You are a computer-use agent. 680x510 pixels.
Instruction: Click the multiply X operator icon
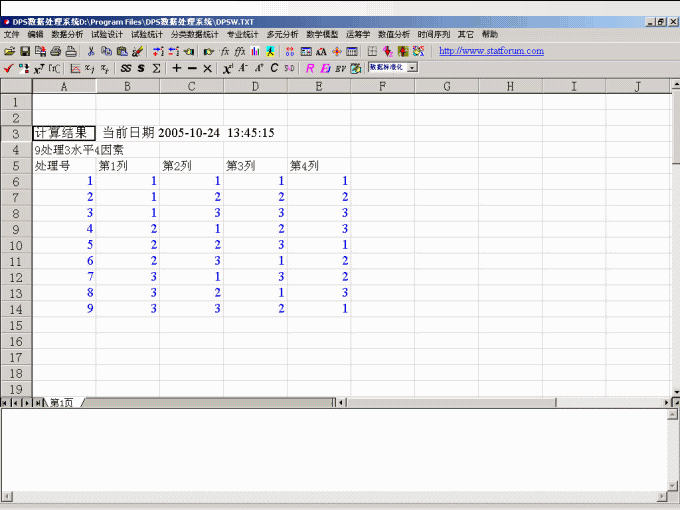208,68
